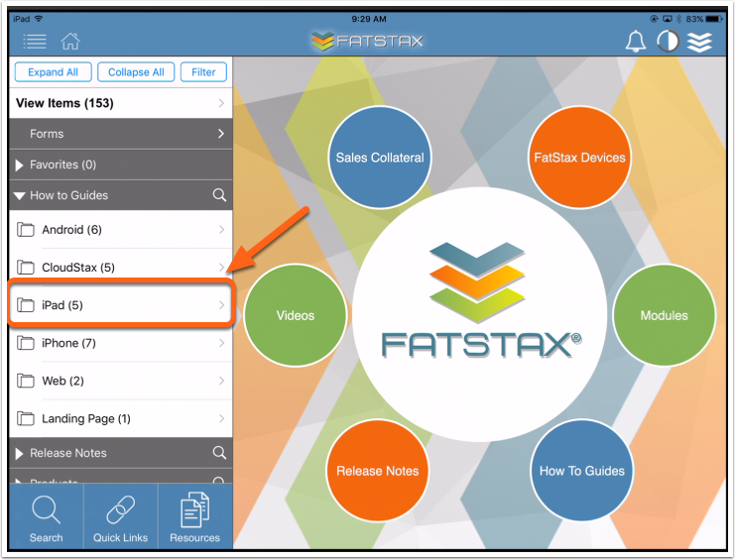Expand the Release Notes sidebar section

click(x=19, y=453)
